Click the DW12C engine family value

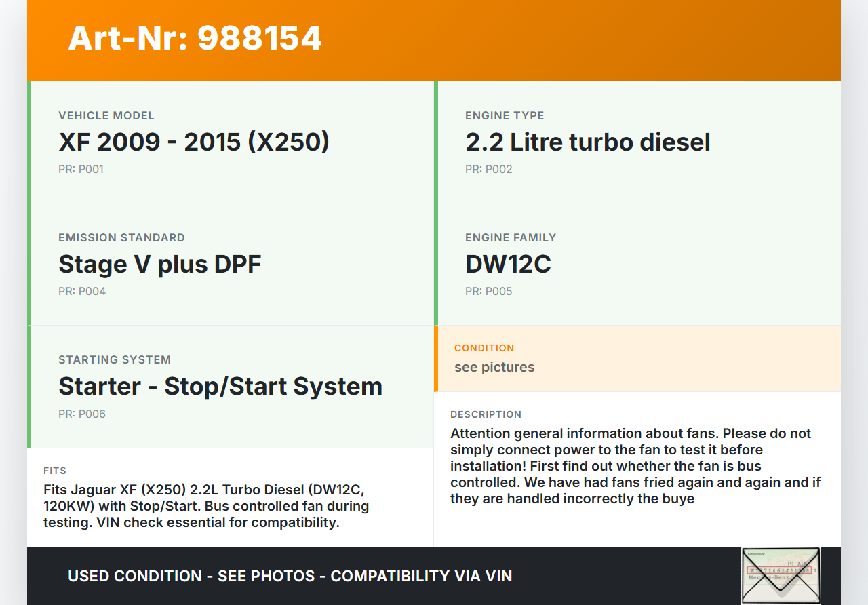pos(508,264)
